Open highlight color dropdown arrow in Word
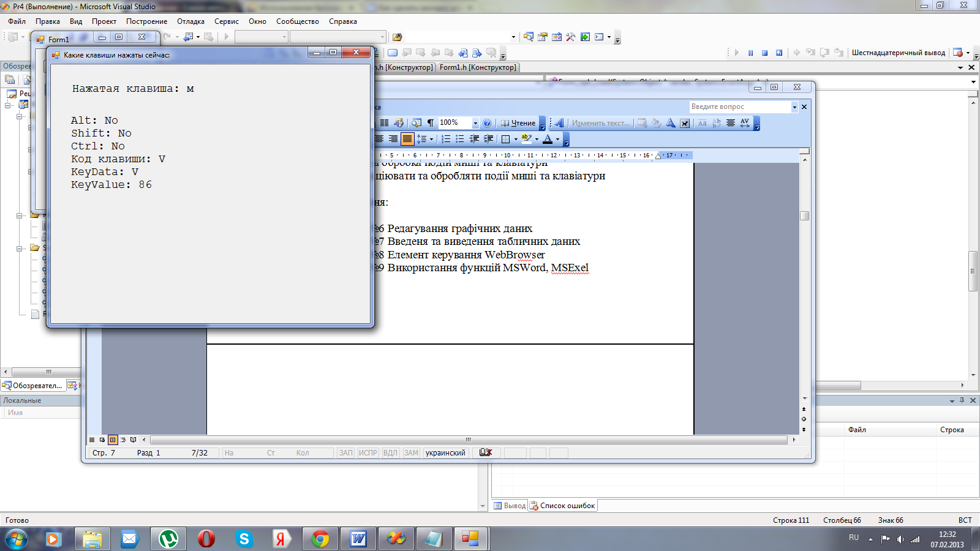 537,139
